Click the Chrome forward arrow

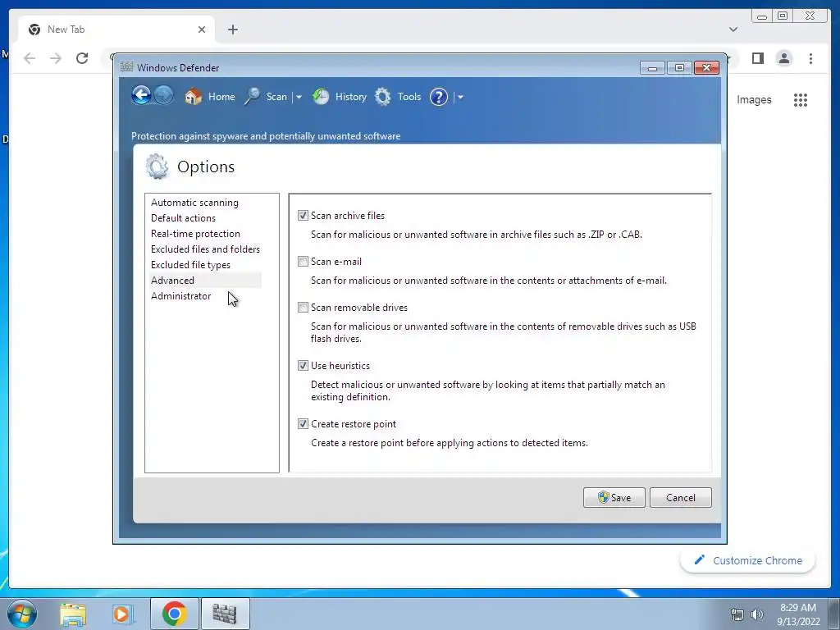[56, 58]
